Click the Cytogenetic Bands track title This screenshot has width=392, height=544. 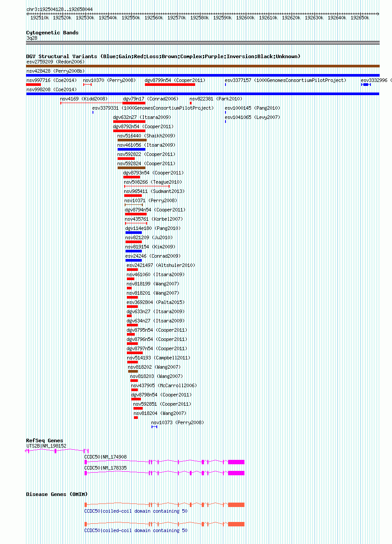[x=52, y=33]
